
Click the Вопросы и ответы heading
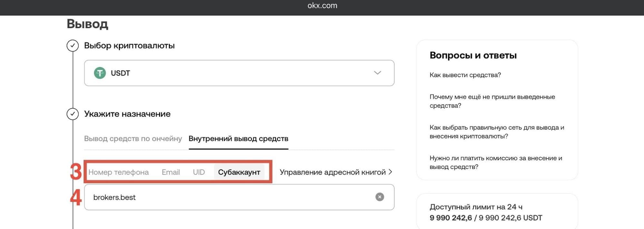(x=473, y=55)
